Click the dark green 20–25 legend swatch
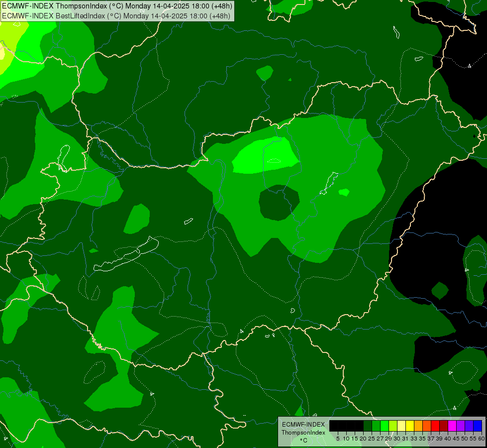Image resolution: width=487 pixels, height=448 pixels. (x=368, y=426)
